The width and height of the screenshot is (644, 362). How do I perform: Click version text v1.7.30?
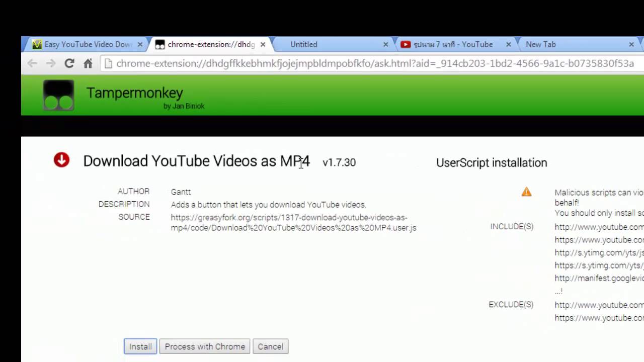click(339, 162)
